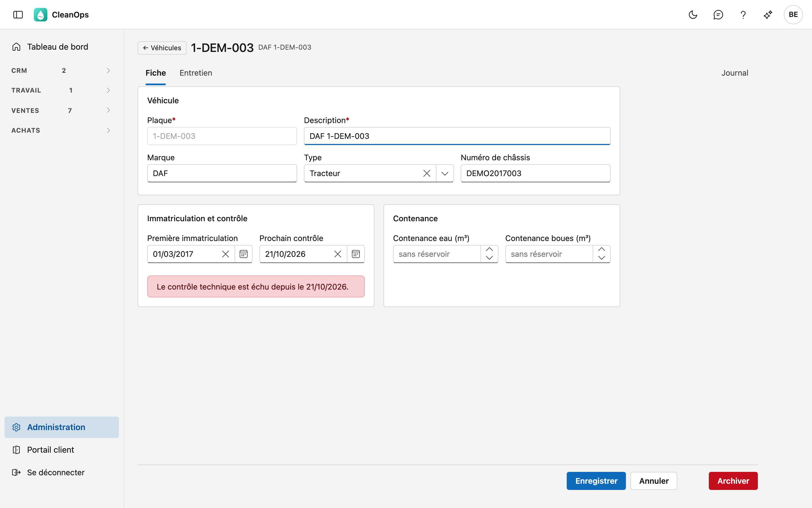The width and height of the screenshot is (812, 508).
Task: Click the CleanOps droplet logo
Action: [x=40, y=14]
